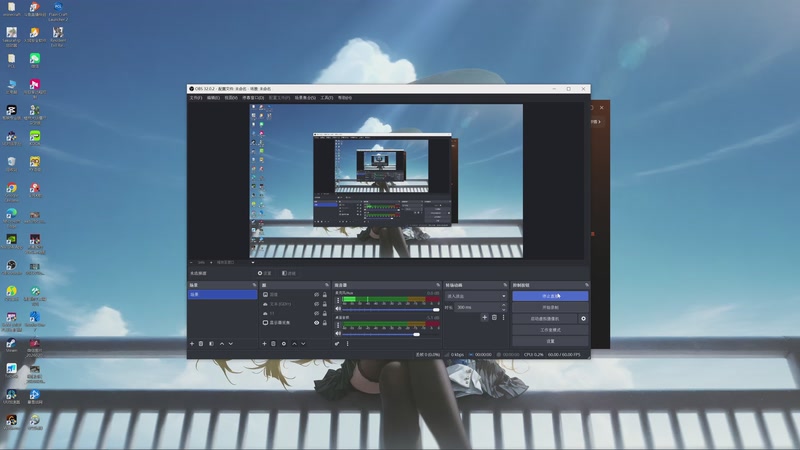Viewport: 800px width, 450px height.
Task: Toggle visibility of the topmost source row
Action: tap(316, 294)
